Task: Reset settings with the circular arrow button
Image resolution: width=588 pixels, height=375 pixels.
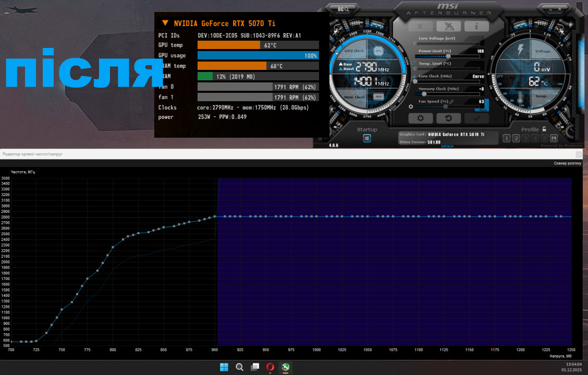Action: [448, 118]
